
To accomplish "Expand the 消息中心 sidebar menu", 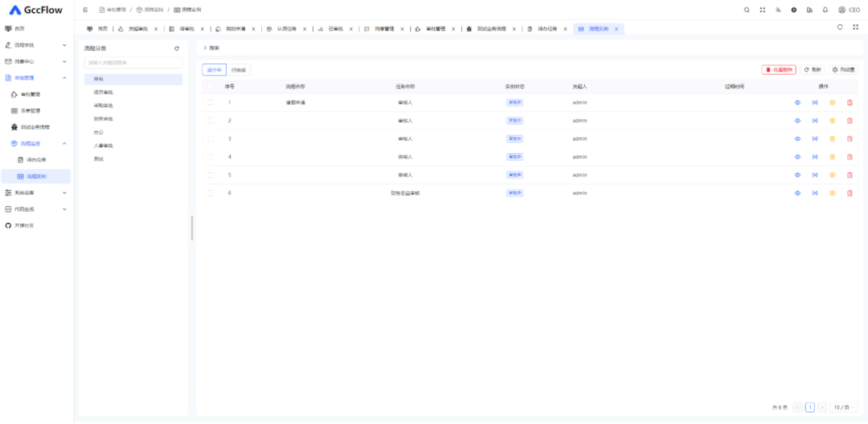I will tap(36, 61).
